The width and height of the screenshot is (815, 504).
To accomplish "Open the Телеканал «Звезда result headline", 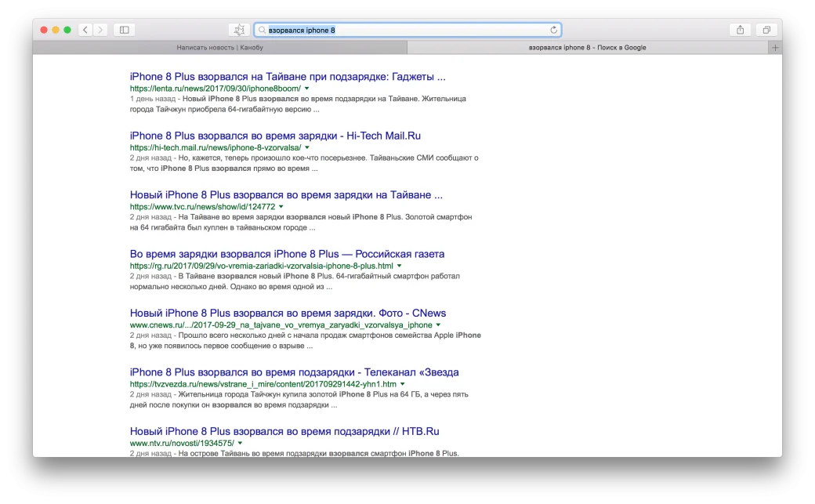I will [x=294, y=372].
